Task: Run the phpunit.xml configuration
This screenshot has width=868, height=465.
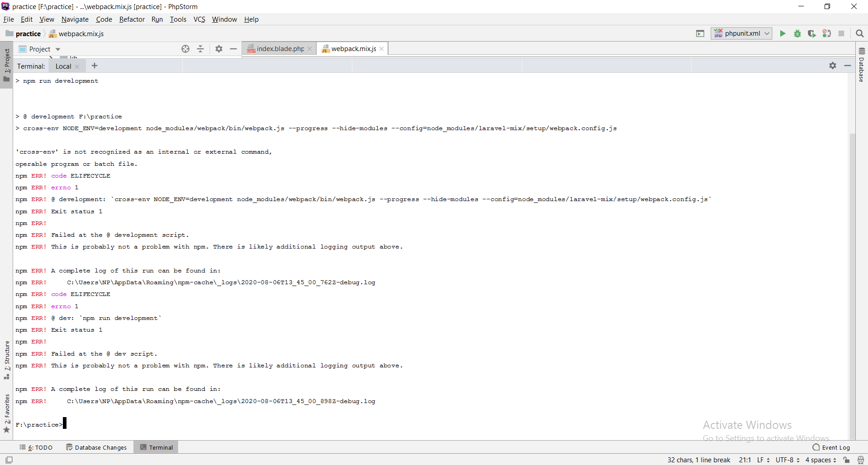Action: [x=783, y=33]
